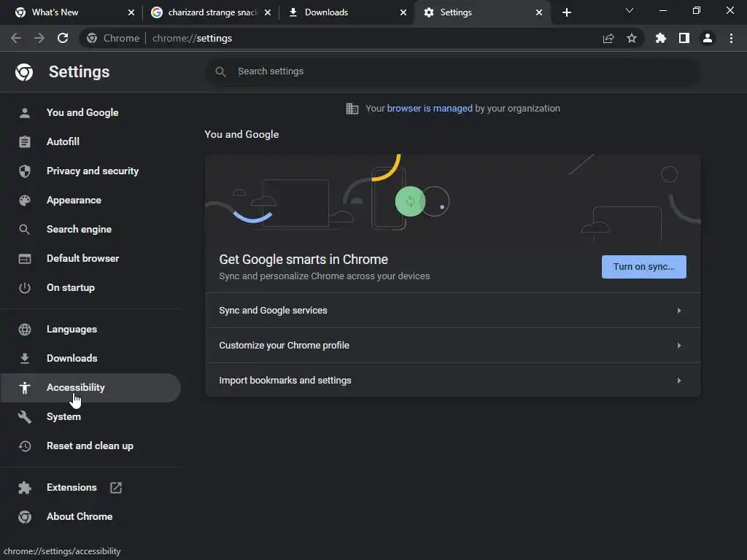Click the You and Google person icon
This screenshot has height=560, width=747.
(25, 113)
